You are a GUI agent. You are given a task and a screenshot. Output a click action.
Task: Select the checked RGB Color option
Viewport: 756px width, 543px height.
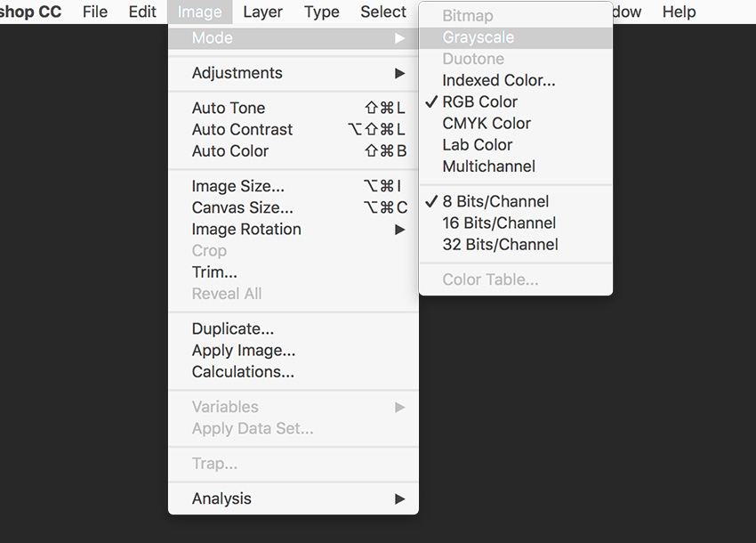coord(479,101)
